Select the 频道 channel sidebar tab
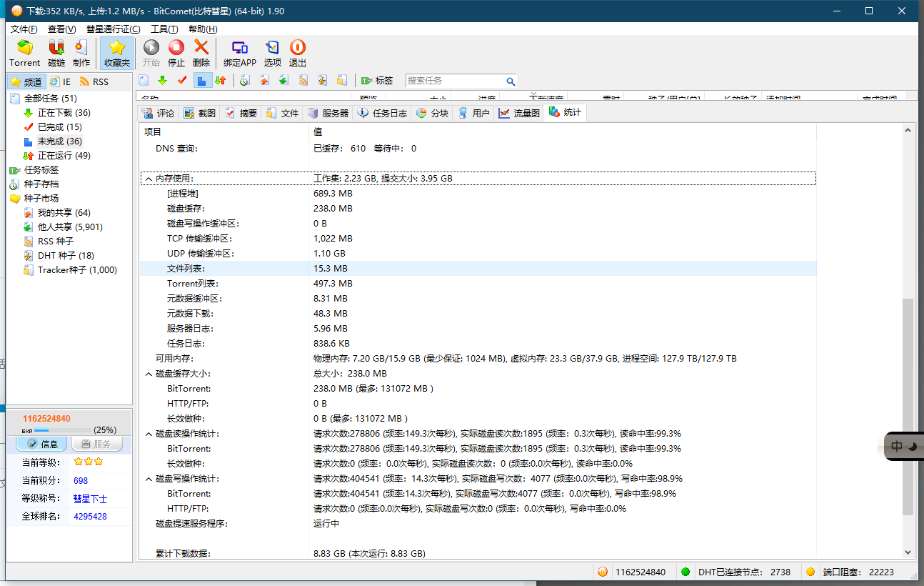 click(x=26, y=81)
